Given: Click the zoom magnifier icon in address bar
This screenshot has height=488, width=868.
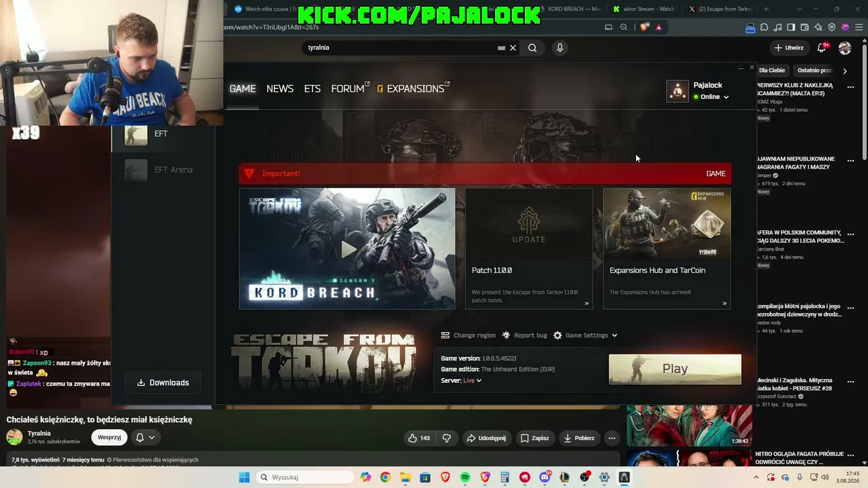Looking at the screenshot, I should coord(624,27).
